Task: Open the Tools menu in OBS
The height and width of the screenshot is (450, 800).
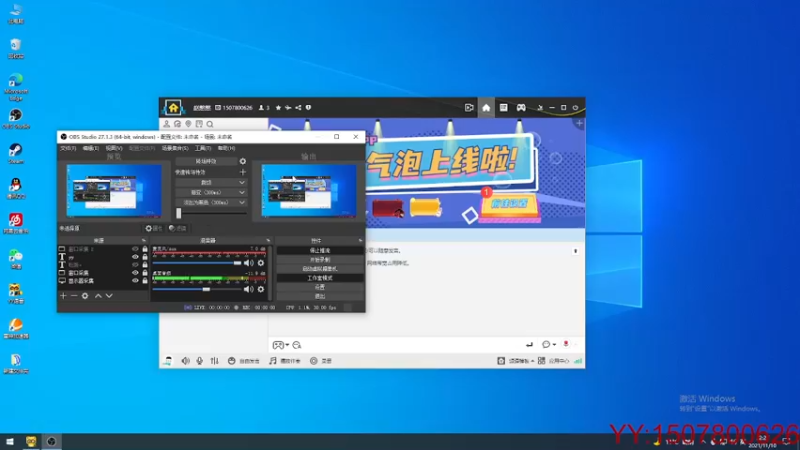Action: coord(203,148)
